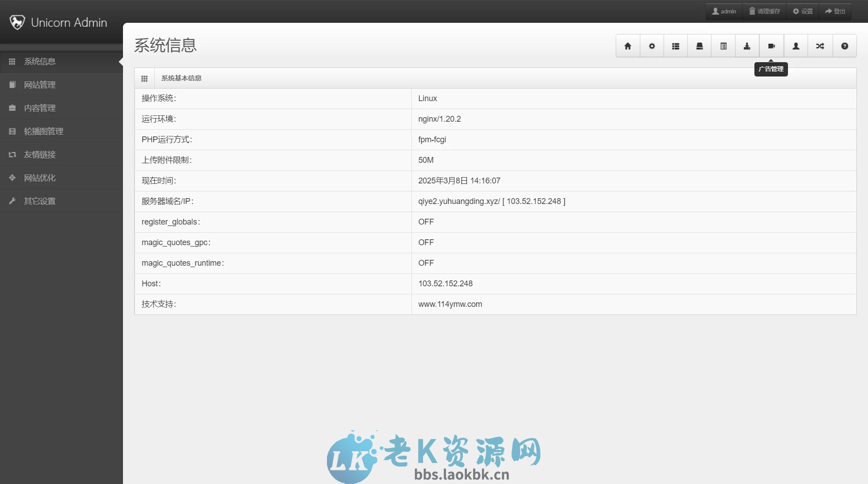Select the category list icon in the toolbar
The width and height of the screenshot is (868, 484).
[676, 46]
